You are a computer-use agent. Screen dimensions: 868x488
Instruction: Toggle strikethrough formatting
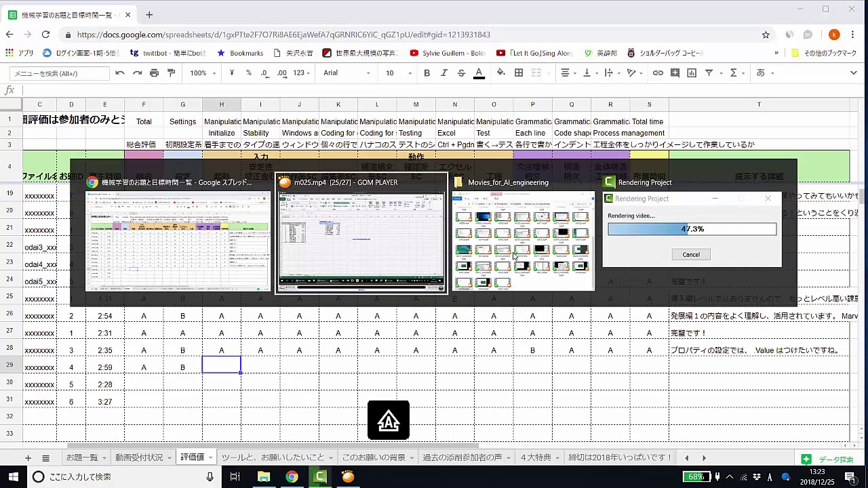(461, 73)
